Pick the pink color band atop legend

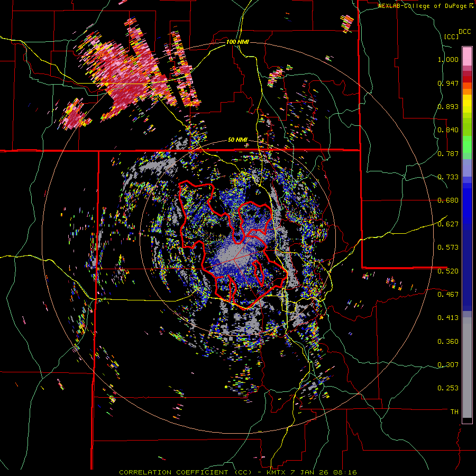coord(467,56)
